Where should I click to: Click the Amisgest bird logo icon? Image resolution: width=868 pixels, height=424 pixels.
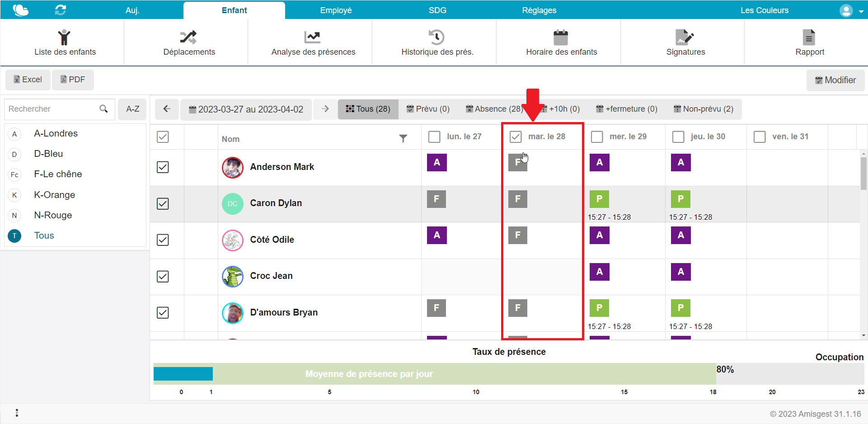pos(20,10)
